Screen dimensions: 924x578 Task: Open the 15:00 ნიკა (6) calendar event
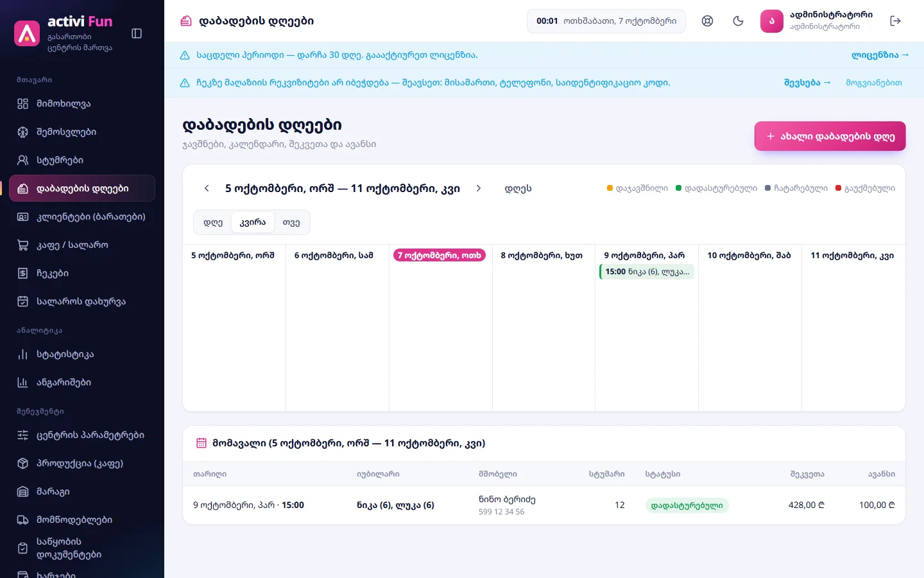tap(647, 272)
